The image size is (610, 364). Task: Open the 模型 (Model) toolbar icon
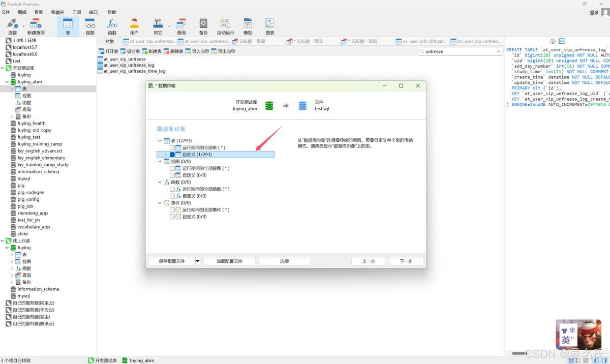[248, 26]
